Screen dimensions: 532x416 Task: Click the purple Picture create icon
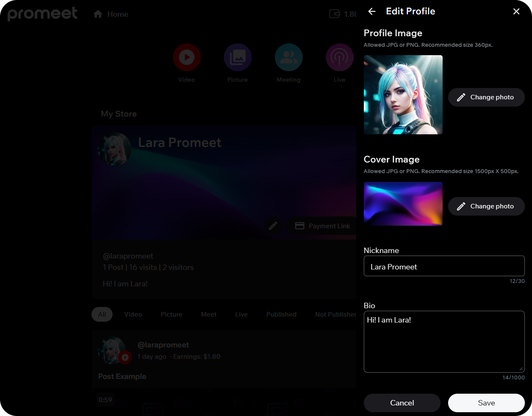point(237,57)
